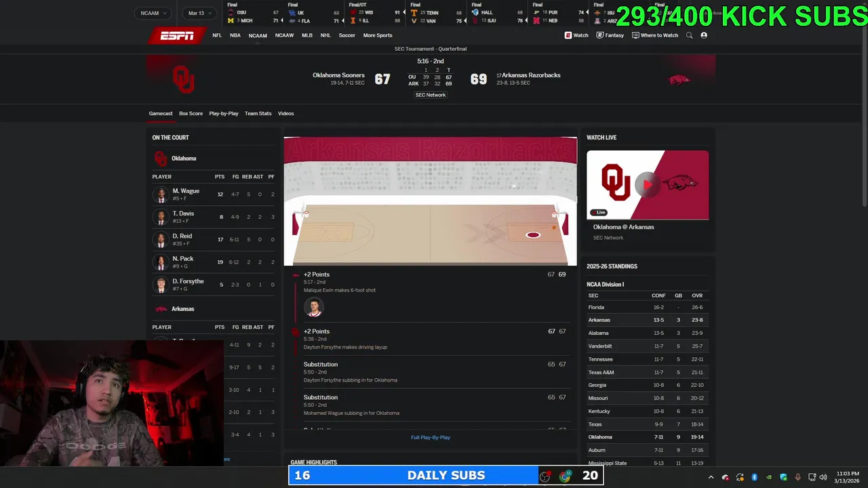Click Texas A&M in the SEC standings
Image resolution: width=868 pixels, height=488 pixels.
[x=601, y=372]
